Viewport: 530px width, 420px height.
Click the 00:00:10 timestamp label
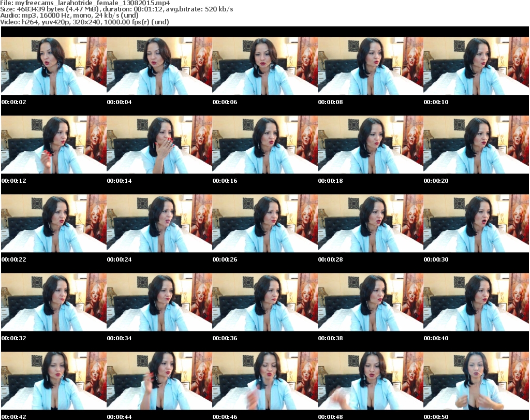[436, 102]
